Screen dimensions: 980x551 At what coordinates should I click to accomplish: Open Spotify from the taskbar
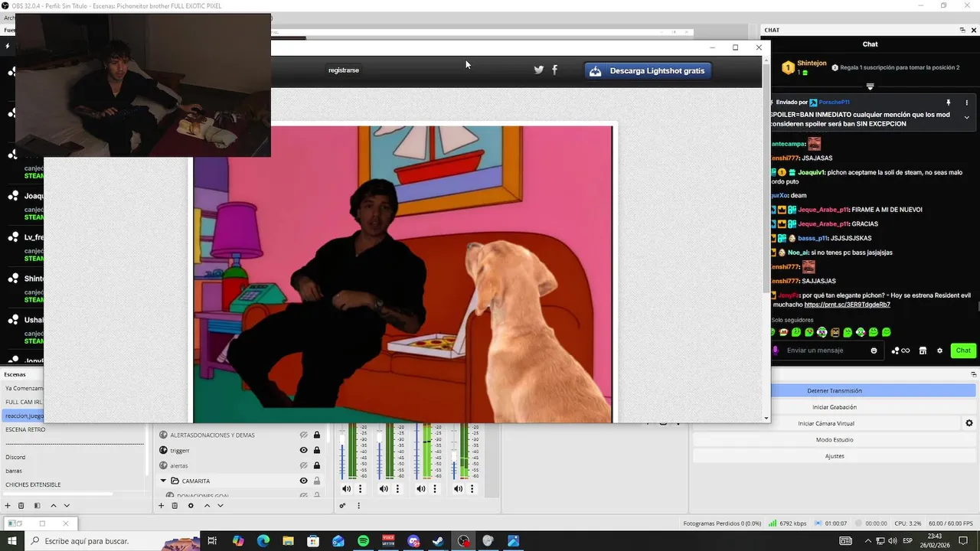363,541
